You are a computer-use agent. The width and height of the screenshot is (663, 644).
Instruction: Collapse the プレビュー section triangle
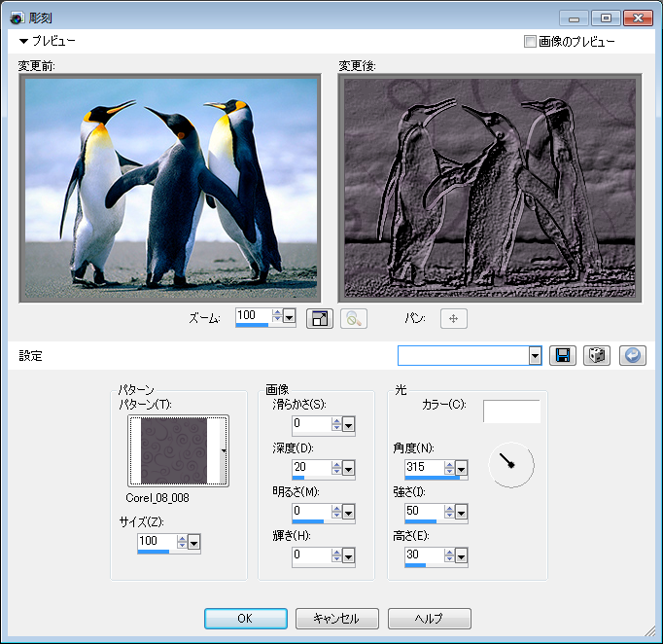tap(24, 42)
